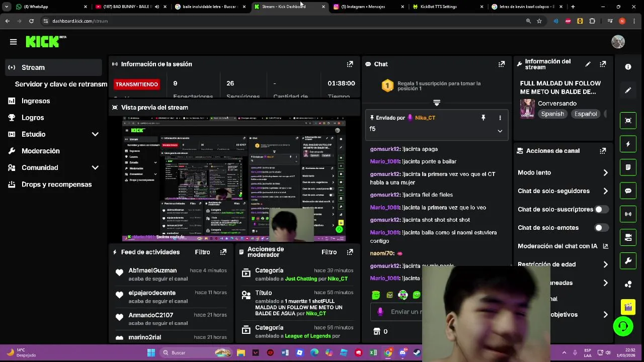Open Moderación del chat con IA link
Viewport: 644px width, 362px height.
(x=562, y=246)
